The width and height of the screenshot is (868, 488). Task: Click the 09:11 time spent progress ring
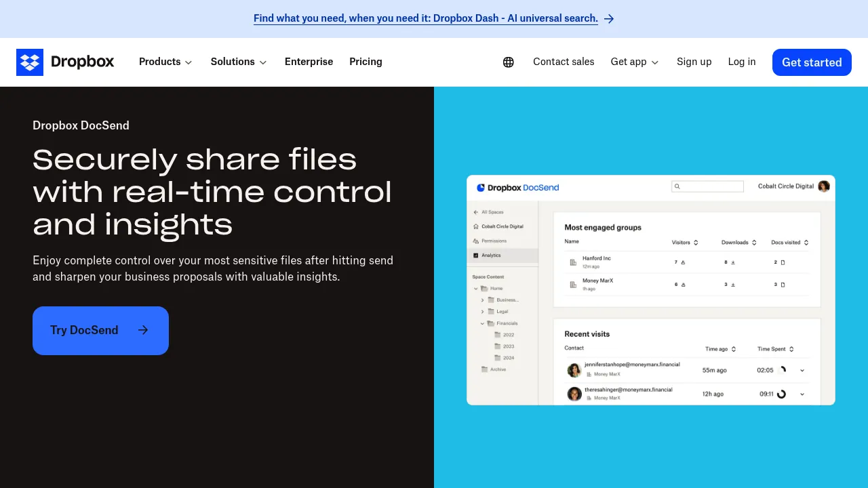pyautogui.click(x=781, y=394)
